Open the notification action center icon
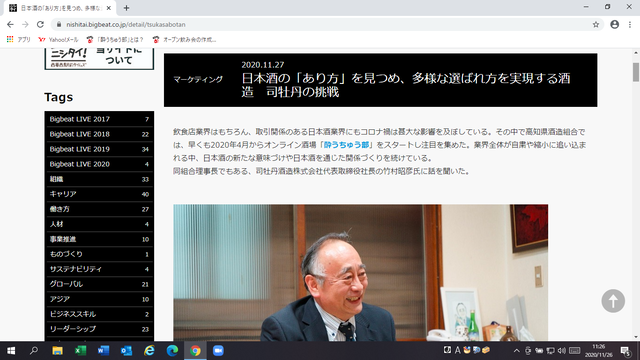Viewport: 640px width, 360px height. pos(626,351)
